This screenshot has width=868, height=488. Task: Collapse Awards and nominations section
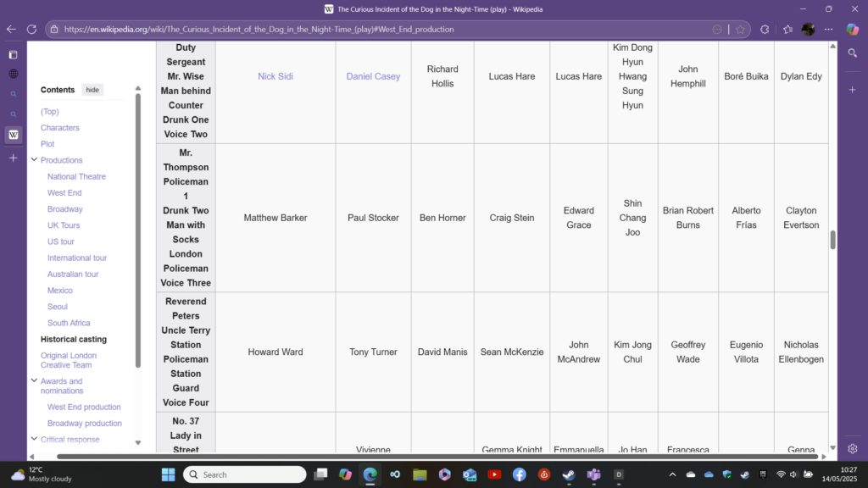tap(34, 380)
